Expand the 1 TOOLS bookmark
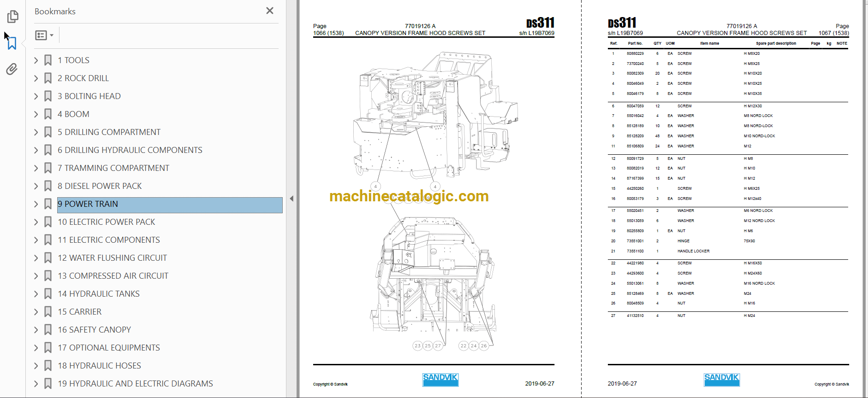 tap(36, 60)
